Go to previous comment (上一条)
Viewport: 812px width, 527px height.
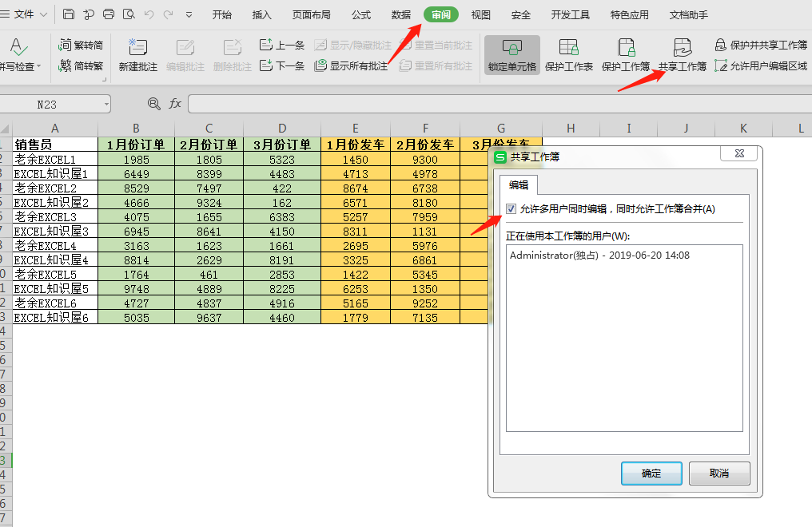pyautogui.click(x=281, y=46)
